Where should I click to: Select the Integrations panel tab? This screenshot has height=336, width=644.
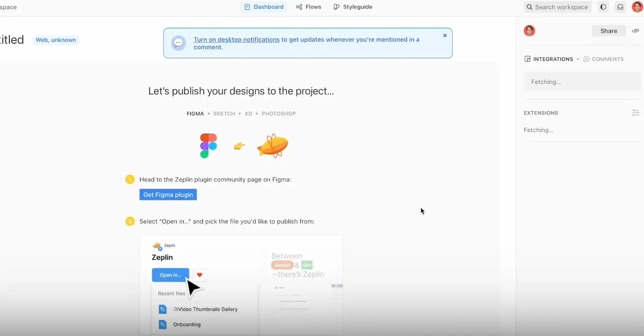coord(549,59)
